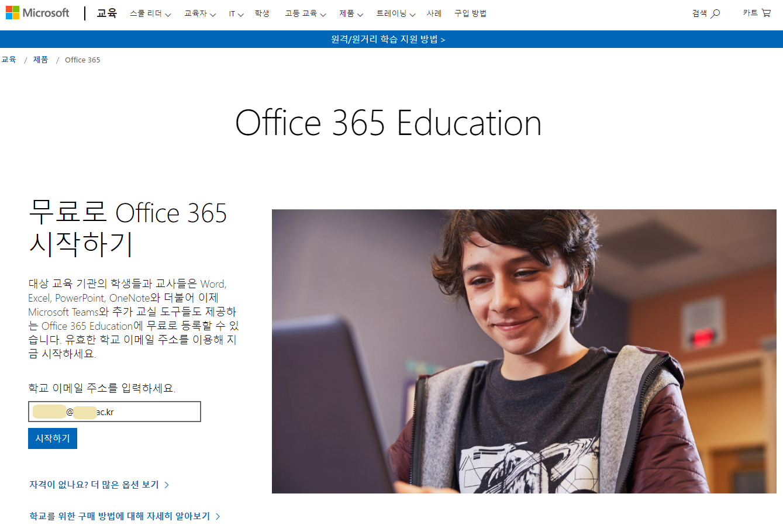Open the 학생 menu item

pos(262,13)
